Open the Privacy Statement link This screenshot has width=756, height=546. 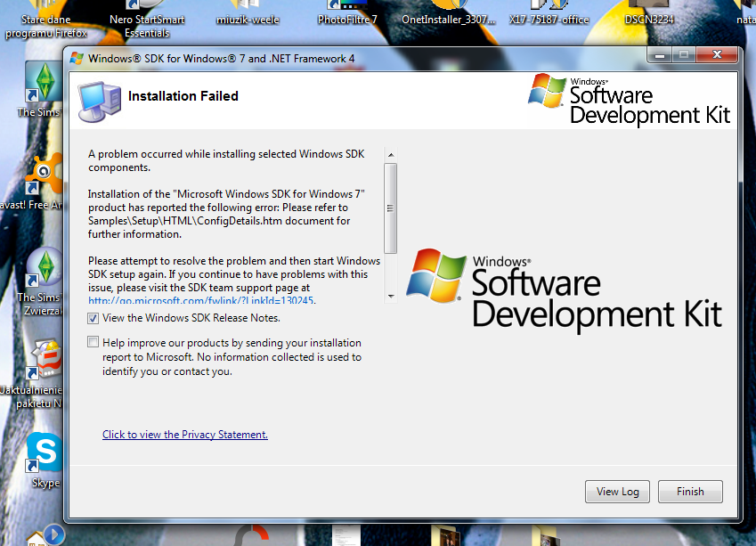[x=185, y=435]
